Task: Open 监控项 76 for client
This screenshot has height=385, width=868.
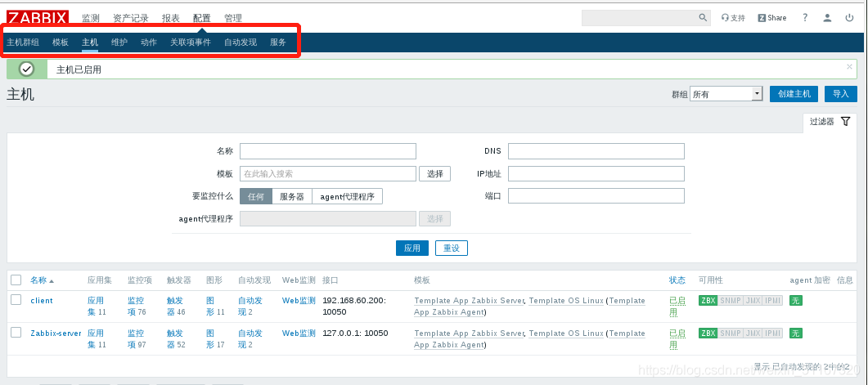Action: click(137, 306)
